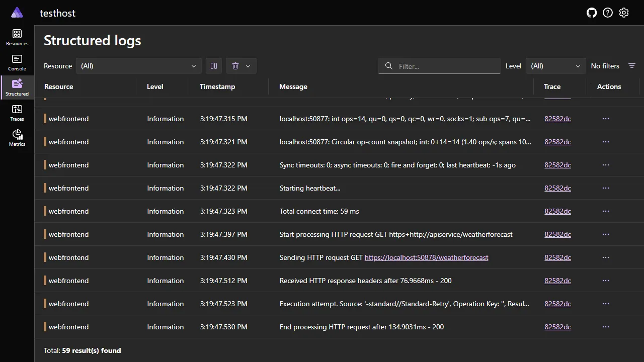Open actions menu for the heartbeat log row
The image size is (644, 362).
pyautogui.click(x=605, y=188)
